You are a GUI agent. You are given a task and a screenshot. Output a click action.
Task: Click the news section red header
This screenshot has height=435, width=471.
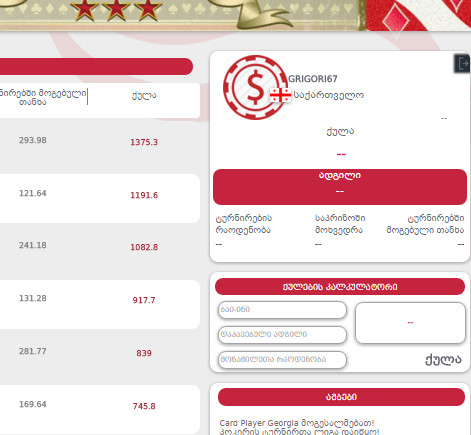coord(341,397)
